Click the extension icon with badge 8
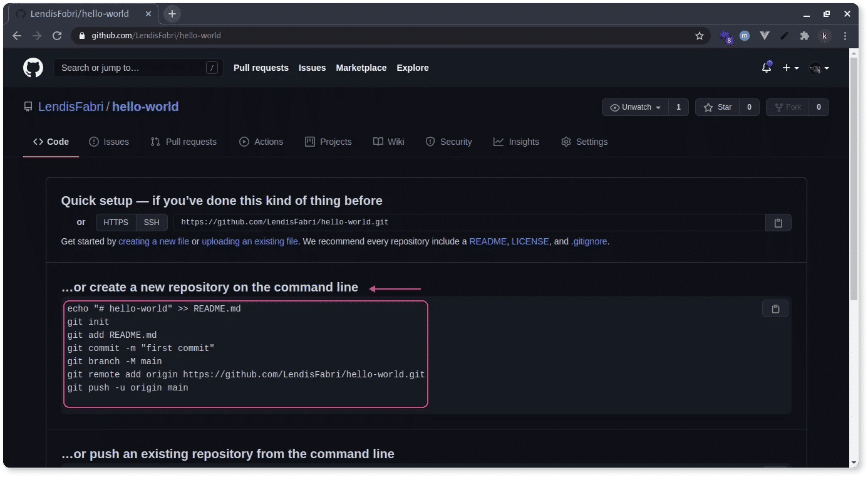 tap(726, 37)
